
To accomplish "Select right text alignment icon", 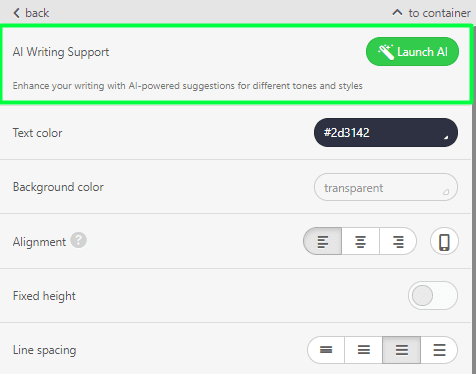I will pos(398,241).
